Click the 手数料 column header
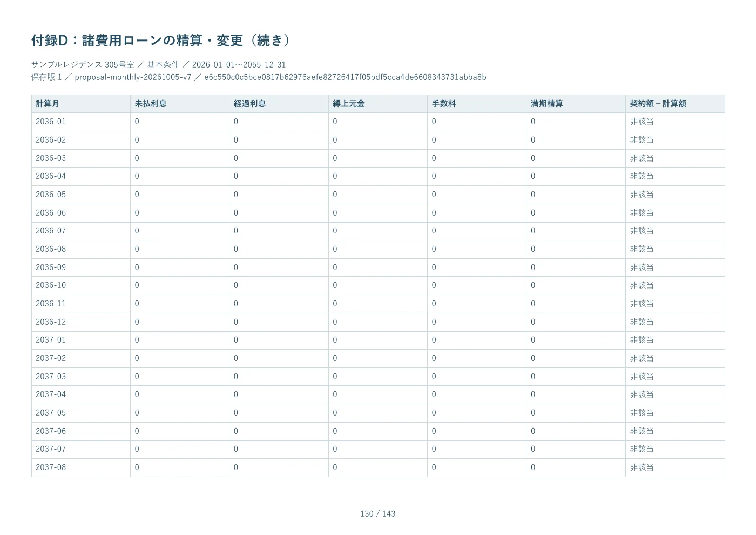This screenshot has height=535, width=756. click(x=476, y=104)
